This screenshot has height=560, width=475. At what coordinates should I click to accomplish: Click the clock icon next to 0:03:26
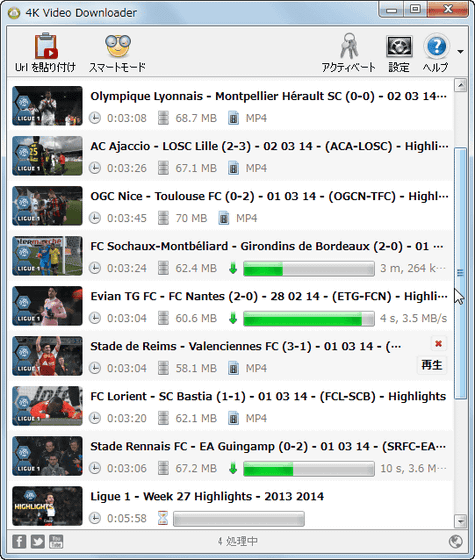[95, 168]
